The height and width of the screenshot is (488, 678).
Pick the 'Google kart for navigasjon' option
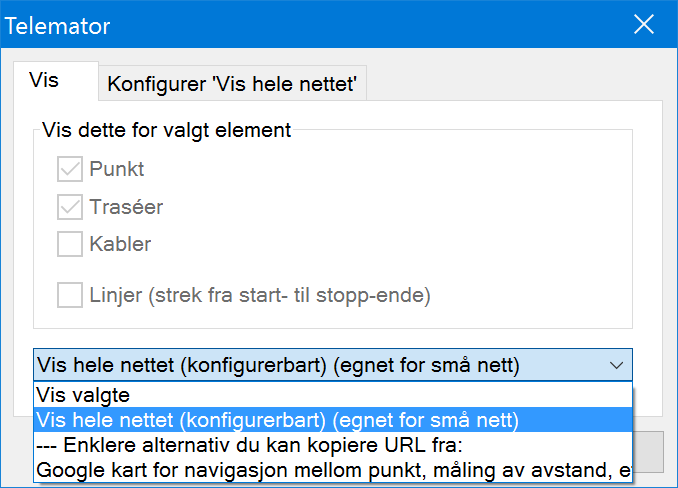(333, 470)
